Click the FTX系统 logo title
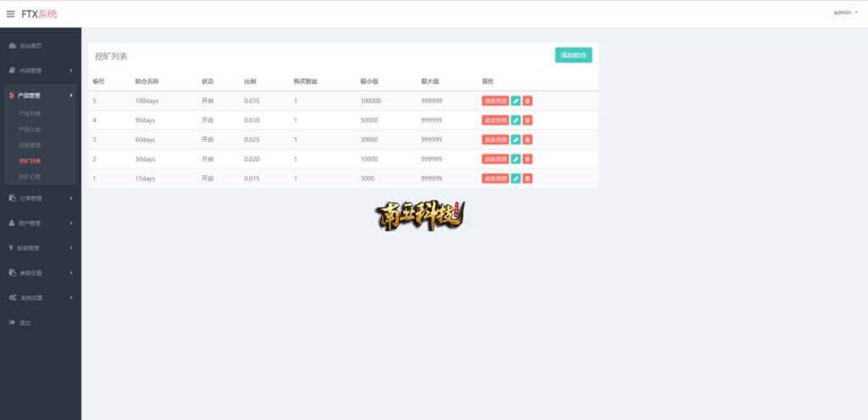The height and width of the screenshot is (420, 868). point(39,14)
